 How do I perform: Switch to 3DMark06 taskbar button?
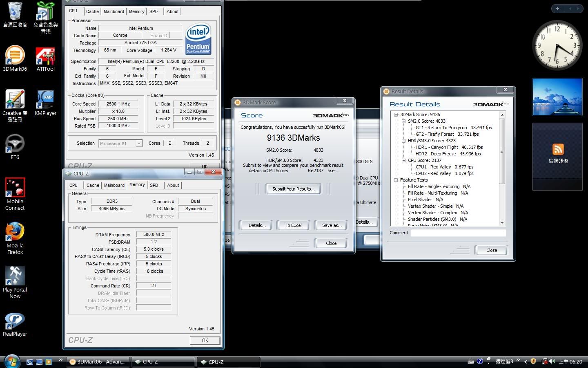(99, 362)
